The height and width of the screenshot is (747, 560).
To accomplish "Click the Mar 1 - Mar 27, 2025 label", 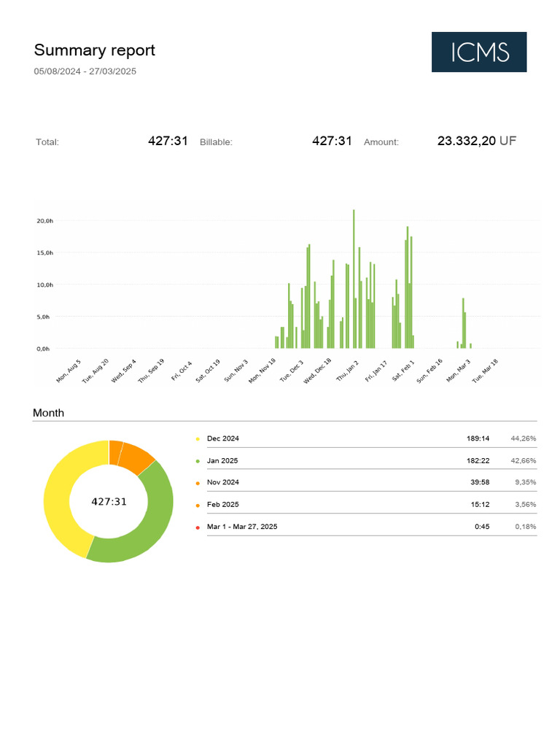I will (x=242, y=527).
